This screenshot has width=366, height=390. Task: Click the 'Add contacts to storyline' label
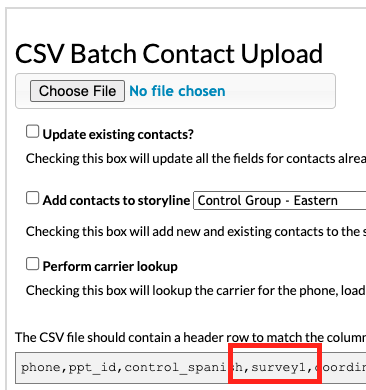coord(116,200)
